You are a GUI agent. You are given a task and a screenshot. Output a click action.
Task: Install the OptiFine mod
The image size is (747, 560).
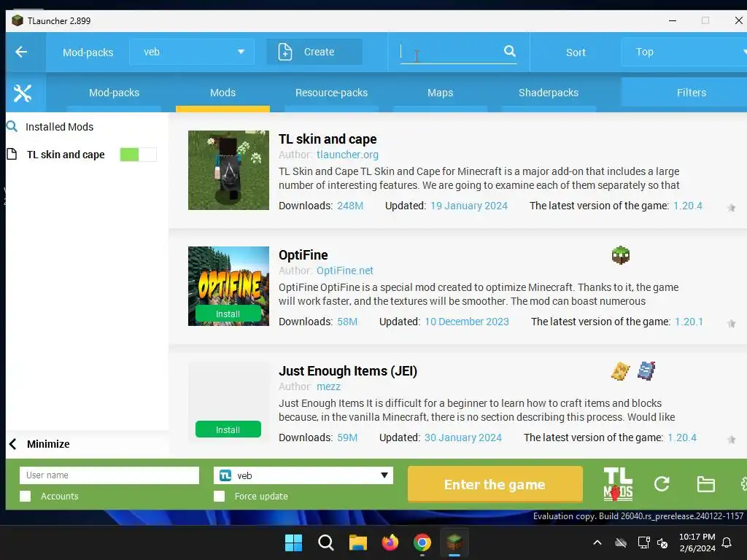[x=228, y=314]
